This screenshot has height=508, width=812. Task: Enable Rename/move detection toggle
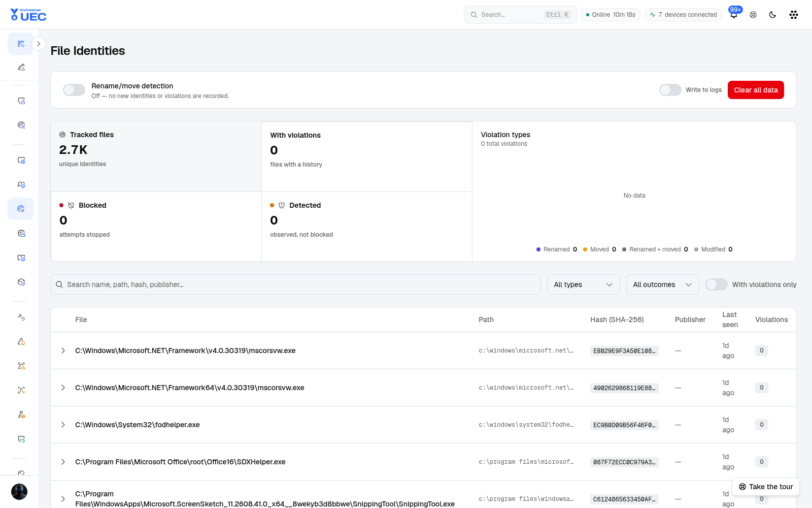point(74,90)
